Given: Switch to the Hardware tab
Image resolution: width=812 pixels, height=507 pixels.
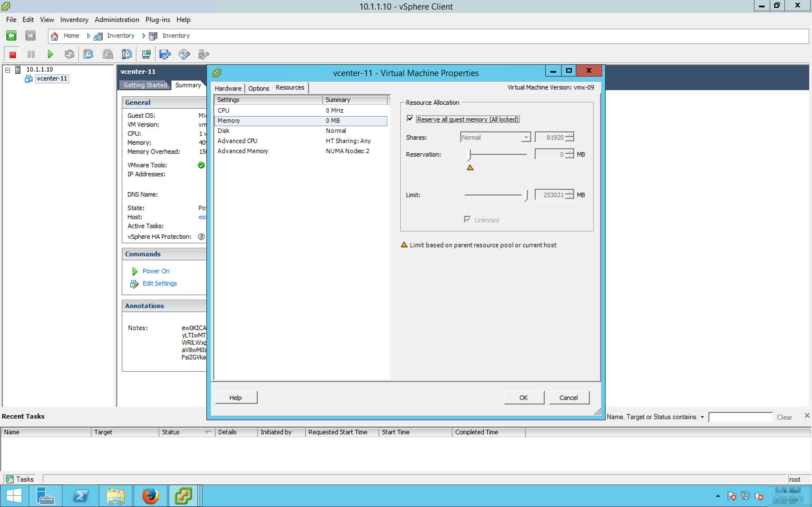Looking at the screenshot, I should 228,88.
